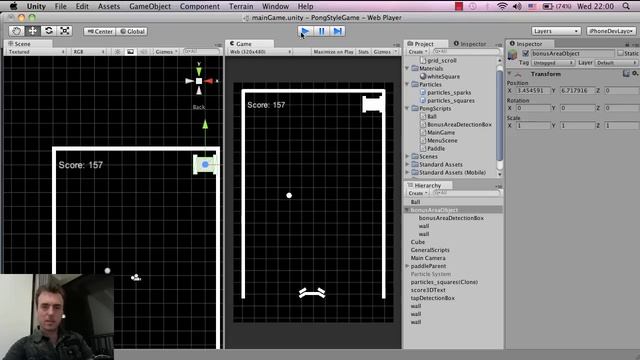Toggle Gizmos in Game view
Image resolution: width=640 pixels, height=360 pixels.
pos(385,52)
